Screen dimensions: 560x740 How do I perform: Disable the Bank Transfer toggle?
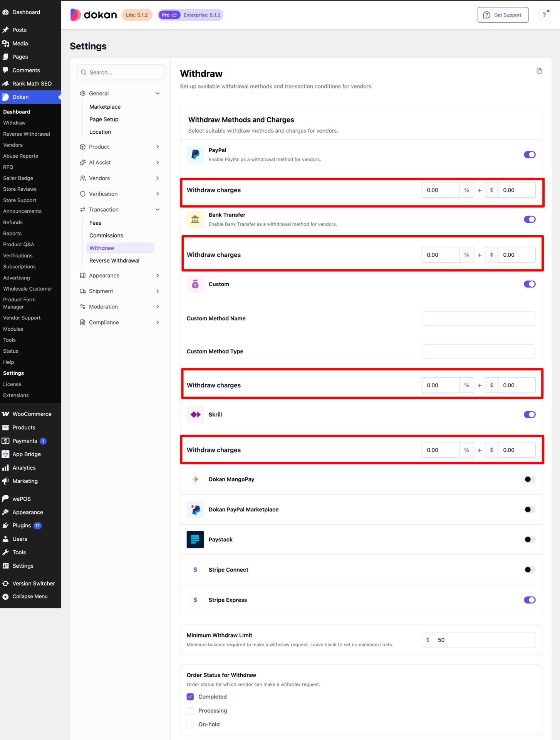[x=530, y=219]
